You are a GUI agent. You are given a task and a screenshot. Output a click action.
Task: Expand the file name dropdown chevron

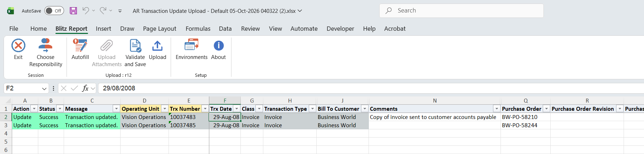tap(300, 11)
